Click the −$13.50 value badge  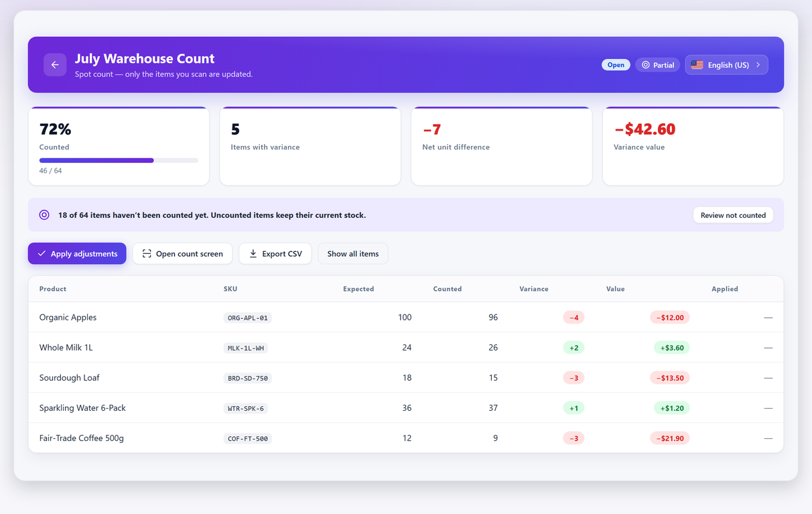pos(670,378)
